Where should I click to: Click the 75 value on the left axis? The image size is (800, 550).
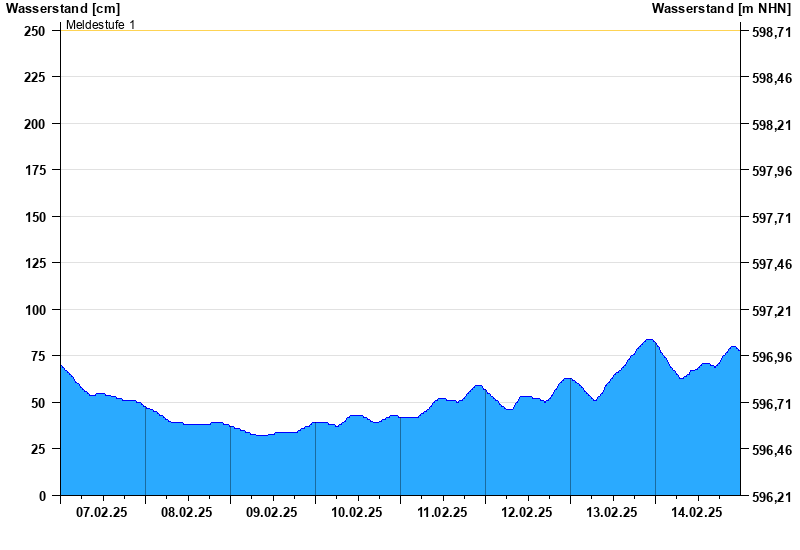(x=38, y=356)
